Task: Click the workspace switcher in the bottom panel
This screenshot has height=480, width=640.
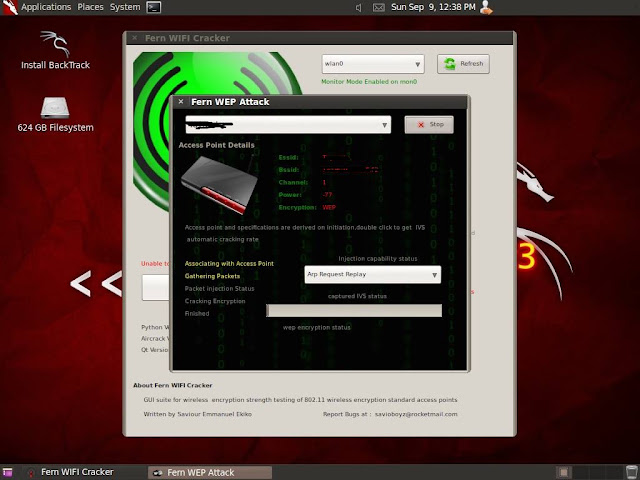Action: (x=590, y=472)
